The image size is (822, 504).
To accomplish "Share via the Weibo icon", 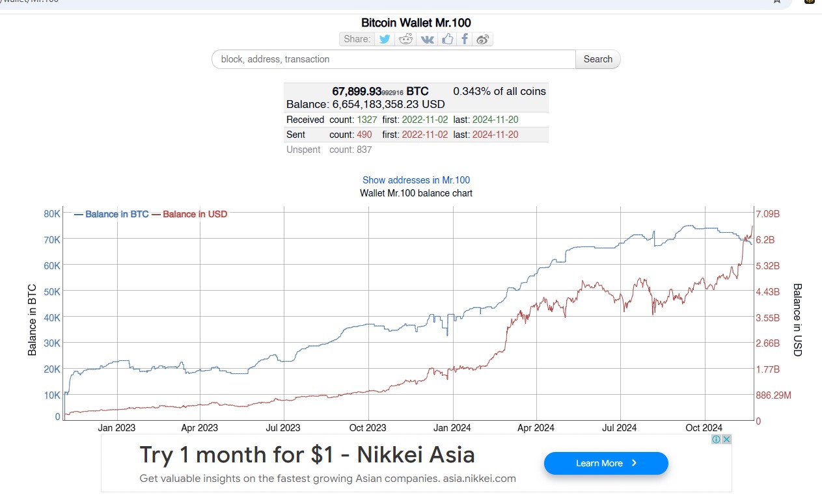I will coord(482,39).
